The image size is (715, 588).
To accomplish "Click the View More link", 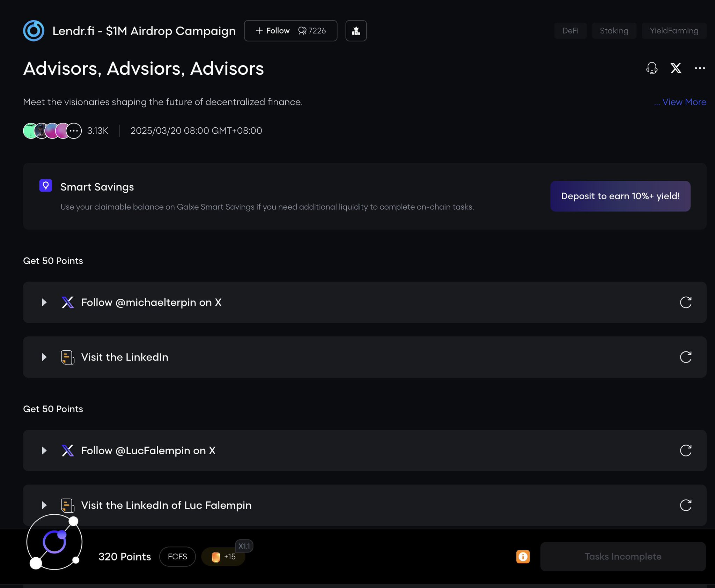I will 684,102.
